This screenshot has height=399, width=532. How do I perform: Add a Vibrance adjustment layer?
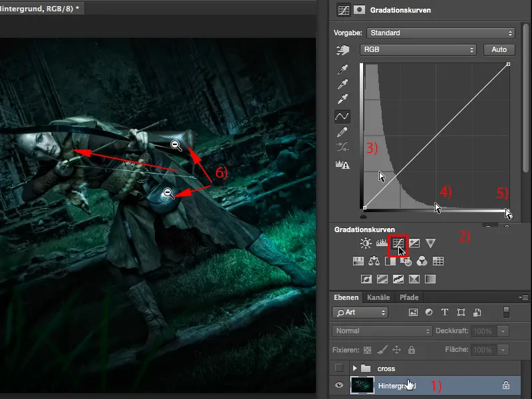[x=430, y=243]
